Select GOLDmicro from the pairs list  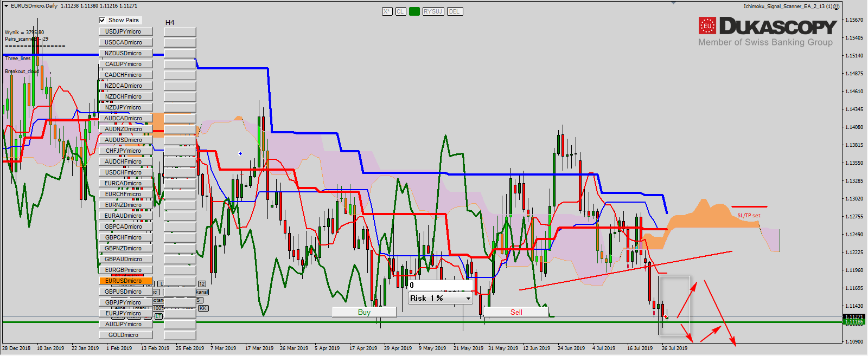[x=125, y=335]
